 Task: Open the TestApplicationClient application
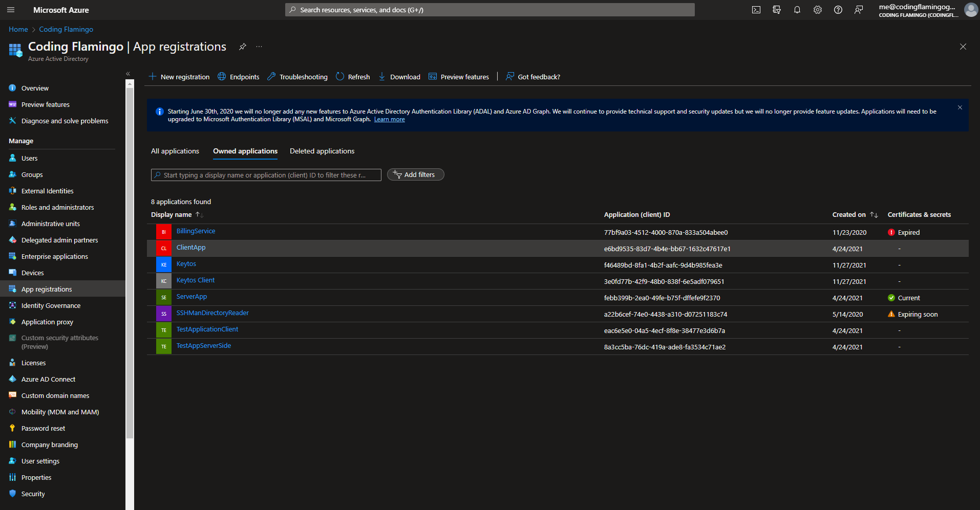(x=207, y=329)
